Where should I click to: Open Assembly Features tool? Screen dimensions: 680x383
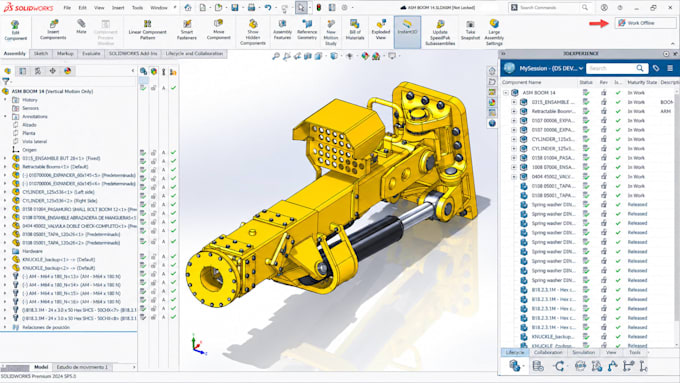(x=282, y=30)
